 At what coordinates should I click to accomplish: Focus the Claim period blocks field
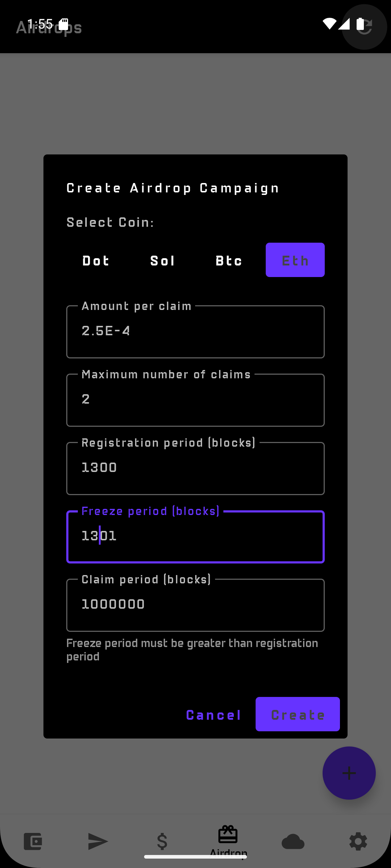tap(195, 605)
